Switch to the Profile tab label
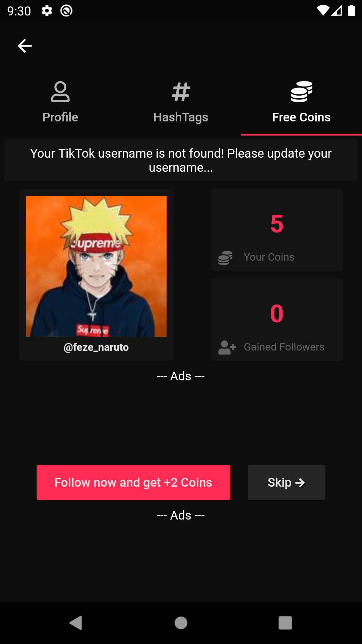Screen dimensions: 362x644 tap(60, 117)
